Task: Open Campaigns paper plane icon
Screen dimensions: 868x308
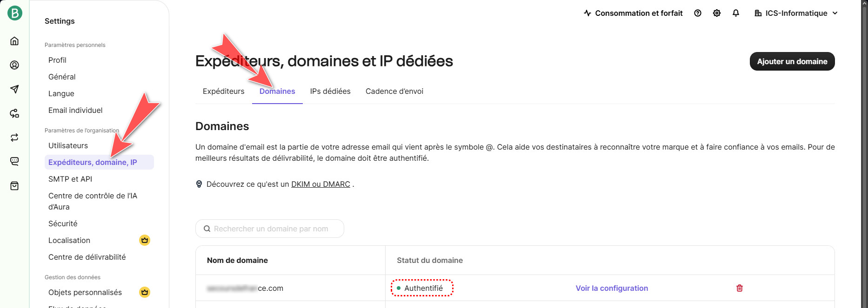Action: [14, 89]
